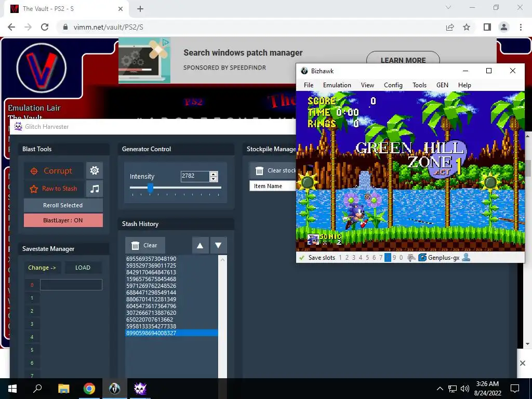The height and width of the screenshot is (399, 532).
Task: Select savestate slot 4
Action: pos(32,337)
